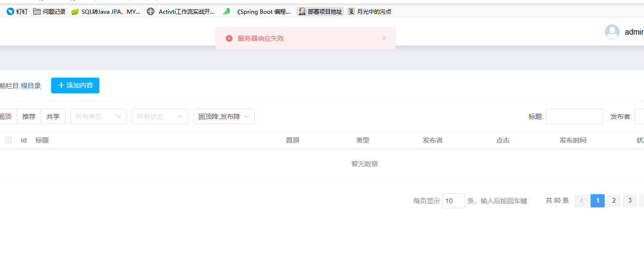Click the page size input showing 10
This screenshot has height=260, width=644.
(454, 201)
